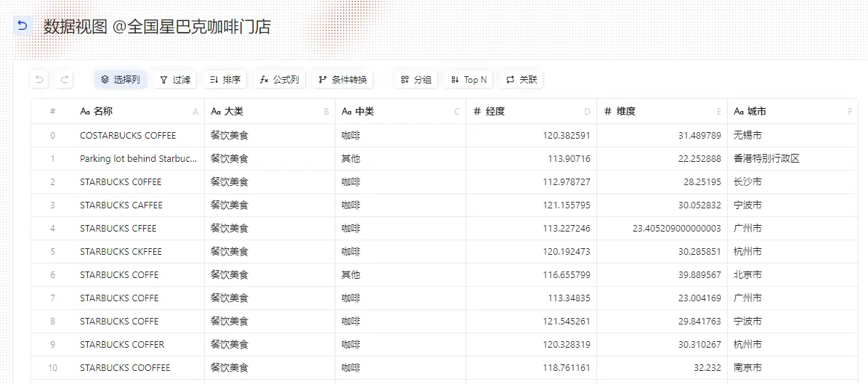The width and height of the screenshot is (868, 384).
Task: Click the title 数据视图 @全国星巴克咖啡门店
Action: (157, 27)
